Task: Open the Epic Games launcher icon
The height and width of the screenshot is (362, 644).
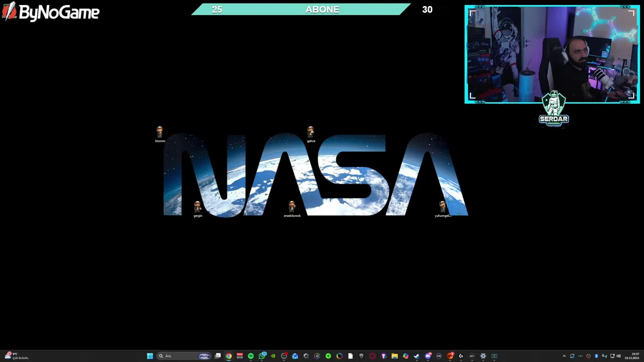Action: pyautogui.click(x=361, y=356)
